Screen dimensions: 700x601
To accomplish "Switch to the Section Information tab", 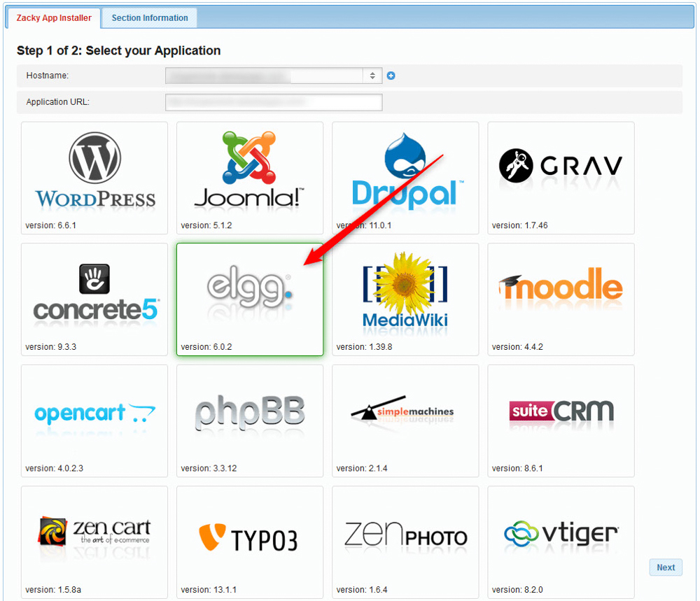I will point(148,17).
